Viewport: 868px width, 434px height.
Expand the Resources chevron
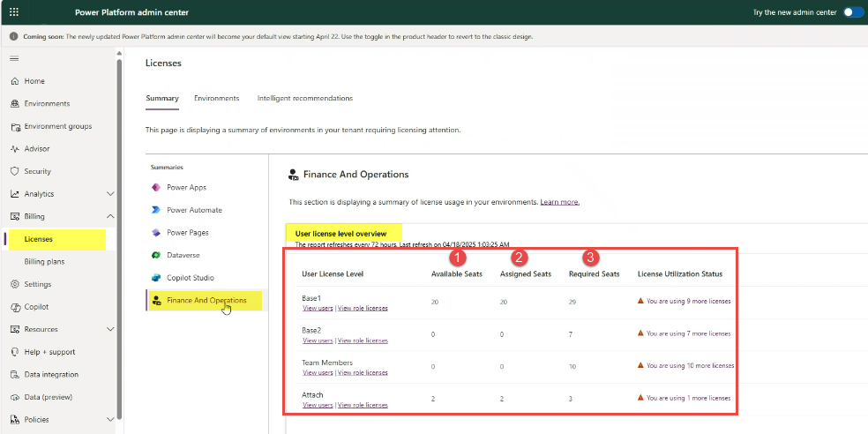click(x=110, y=329)
